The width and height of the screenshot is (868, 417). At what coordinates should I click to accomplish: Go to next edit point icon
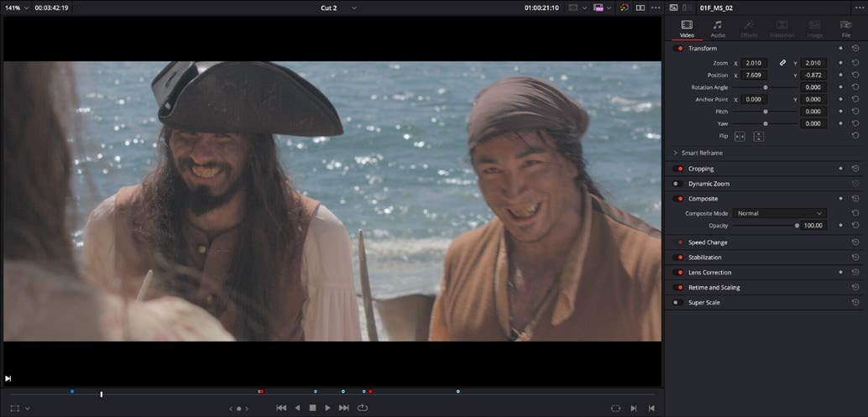pos(633,408)
